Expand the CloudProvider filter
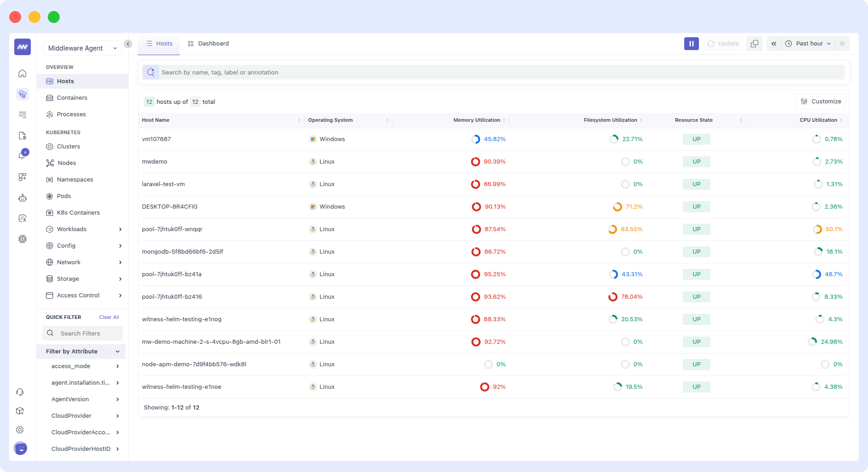Viewport: 868px width, 472px height. pyautogui.click(x=85, y=416)
